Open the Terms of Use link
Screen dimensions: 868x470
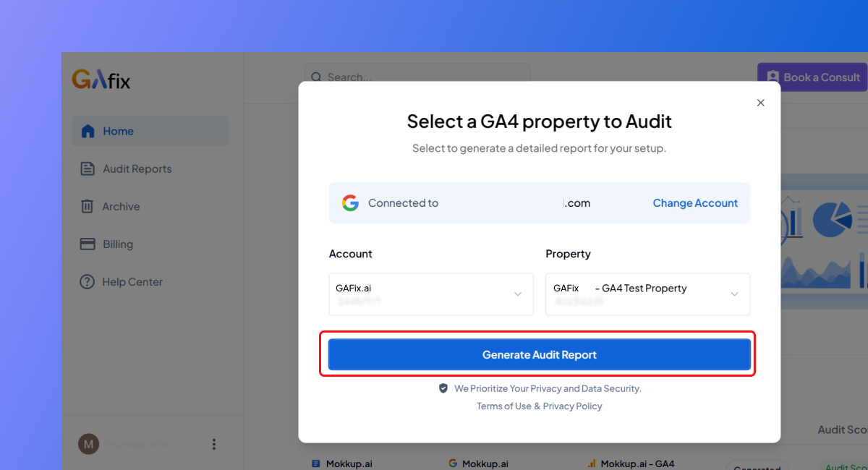pos(503,406)
